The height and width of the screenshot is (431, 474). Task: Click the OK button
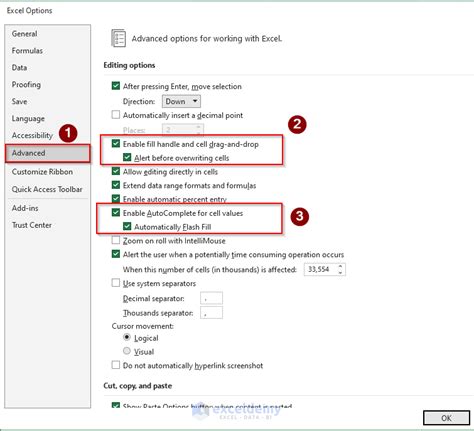coord(446,418)
